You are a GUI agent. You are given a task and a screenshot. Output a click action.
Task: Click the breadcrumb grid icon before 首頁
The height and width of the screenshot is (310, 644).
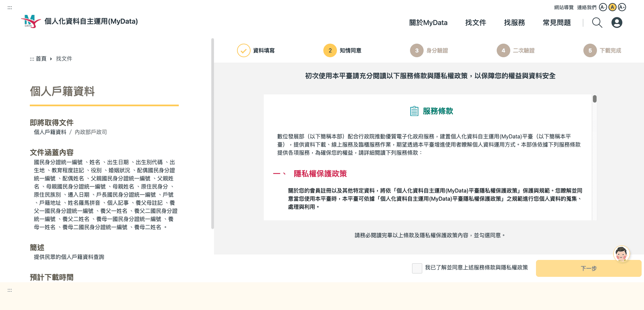[31, 59]
